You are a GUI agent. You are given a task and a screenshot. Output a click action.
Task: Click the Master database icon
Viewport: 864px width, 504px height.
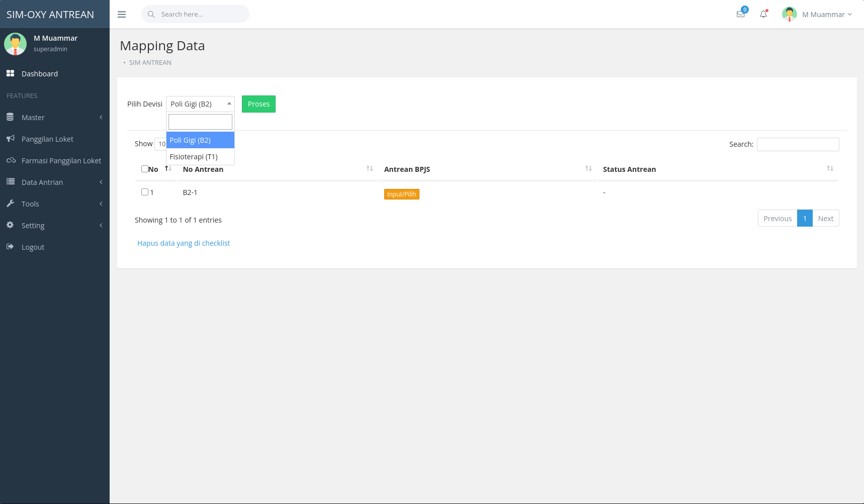pos(10,117)
